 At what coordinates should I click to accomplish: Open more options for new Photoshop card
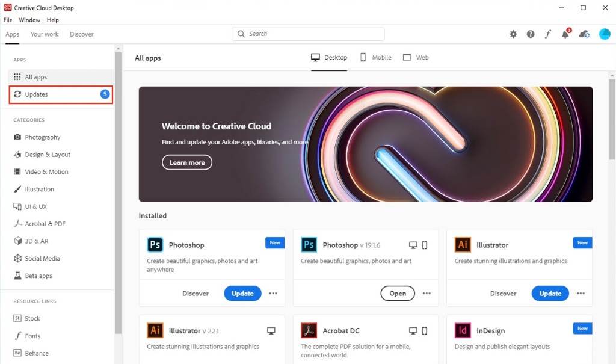click(x=273, y=293)
